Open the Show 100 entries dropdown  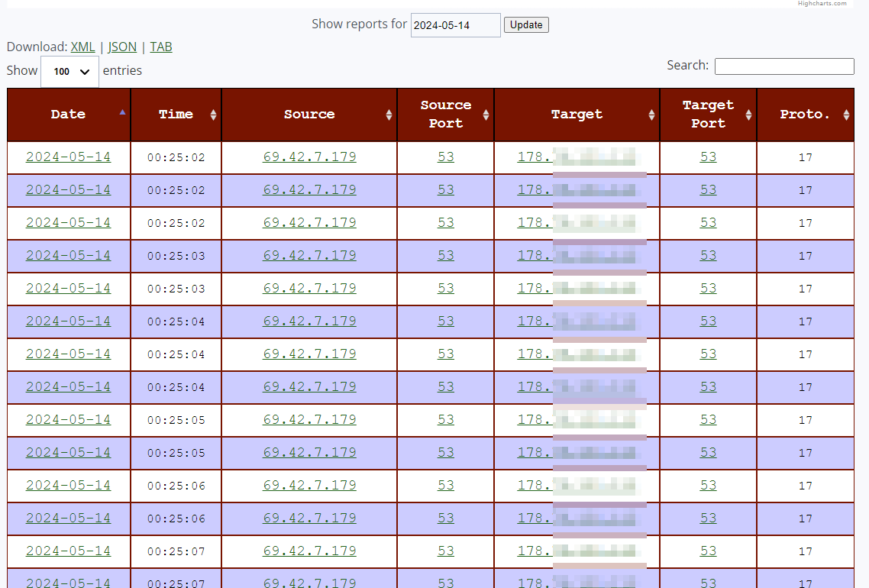pyautogui.click(x=69, y=72)
